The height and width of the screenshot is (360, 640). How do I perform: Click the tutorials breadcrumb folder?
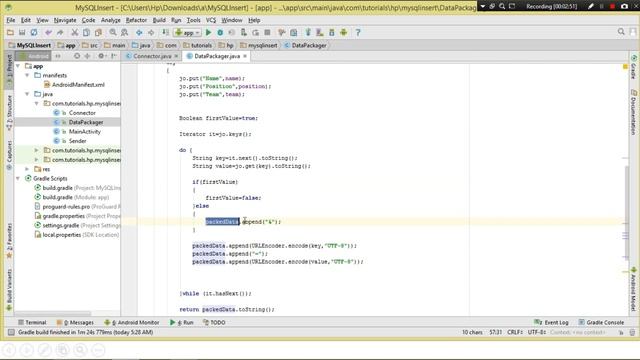click(x=198, y=45)
